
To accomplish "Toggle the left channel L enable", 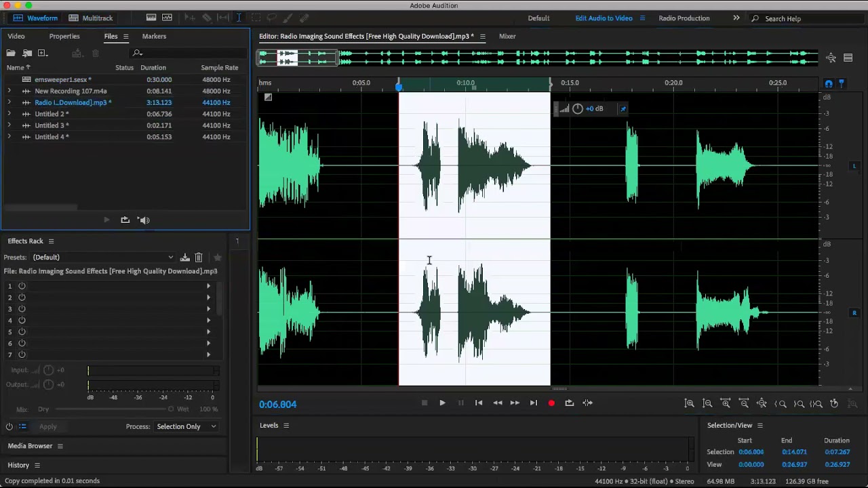I will pyautogui.click(x=854, y=166).
